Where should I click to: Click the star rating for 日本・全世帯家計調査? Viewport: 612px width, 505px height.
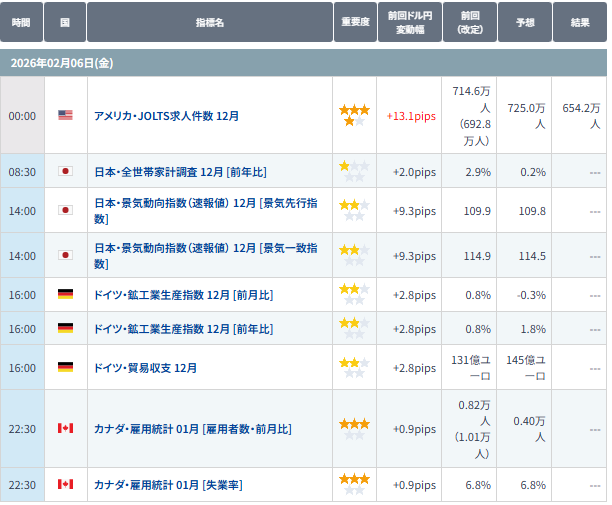tap(354, 172)
